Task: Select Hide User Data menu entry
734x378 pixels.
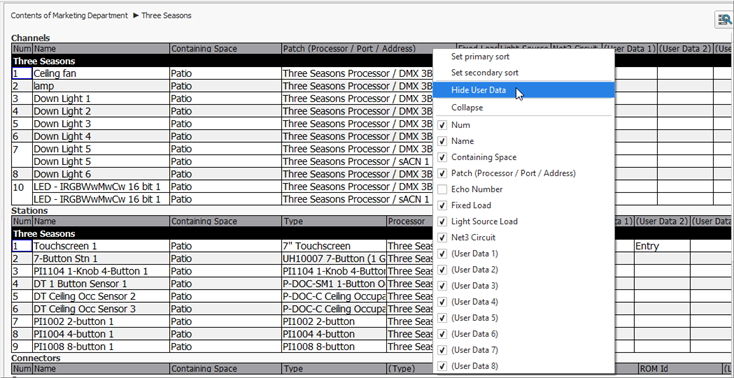Action: [523, 90]
